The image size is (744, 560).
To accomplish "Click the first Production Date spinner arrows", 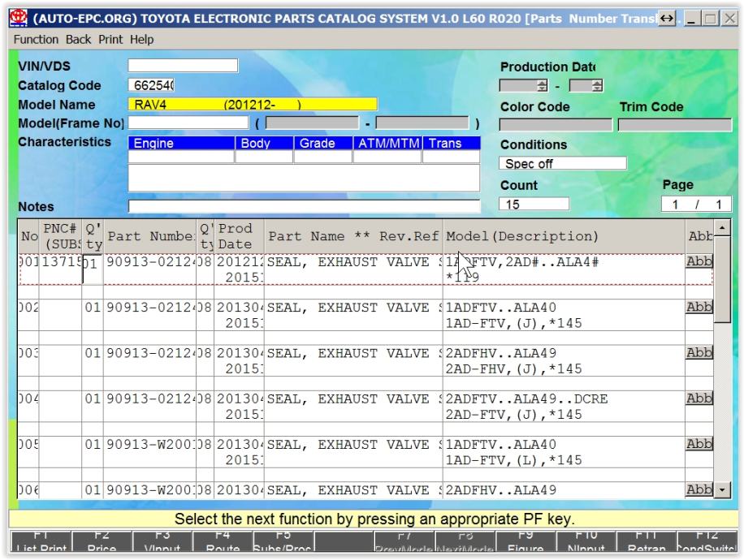I will pos(542,85).
